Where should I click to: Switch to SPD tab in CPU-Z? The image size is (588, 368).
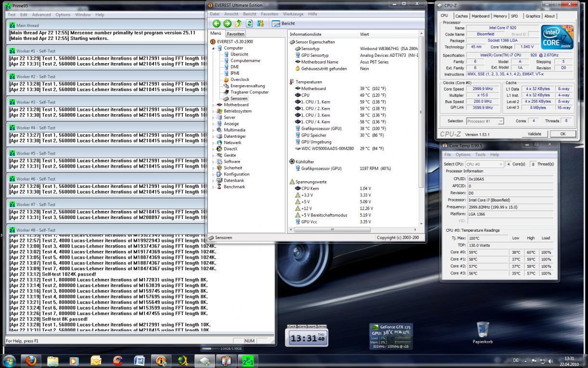pyautogui.click(x=514, y=16)
